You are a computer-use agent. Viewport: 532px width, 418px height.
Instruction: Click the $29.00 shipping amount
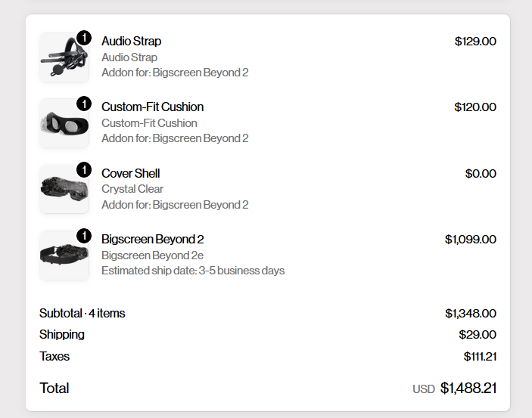click(x=478, y=335)
